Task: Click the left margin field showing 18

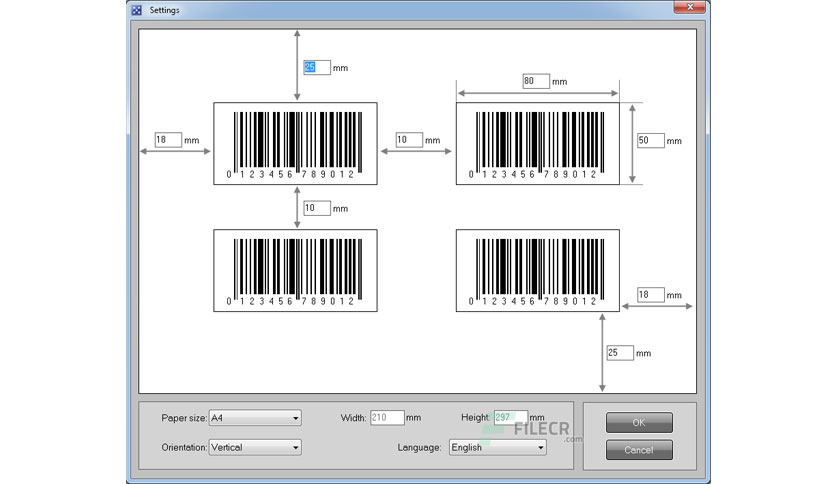Action: point(168,140)
